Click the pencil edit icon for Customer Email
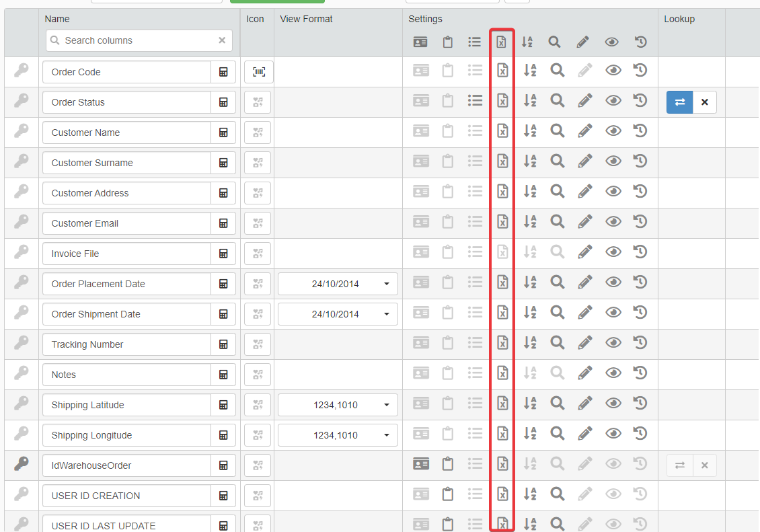 click(585, 222)
